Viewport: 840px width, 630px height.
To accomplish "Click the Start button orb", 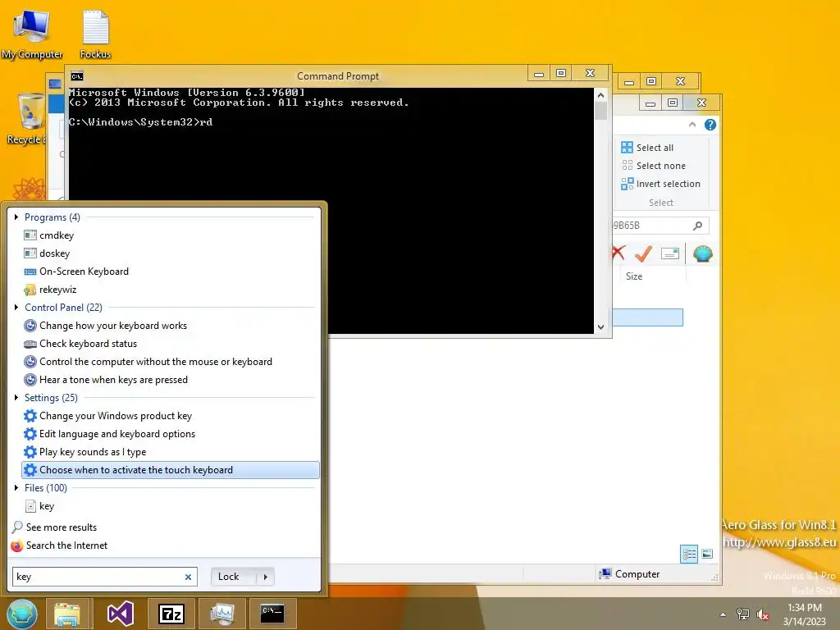I will (22, 614).
